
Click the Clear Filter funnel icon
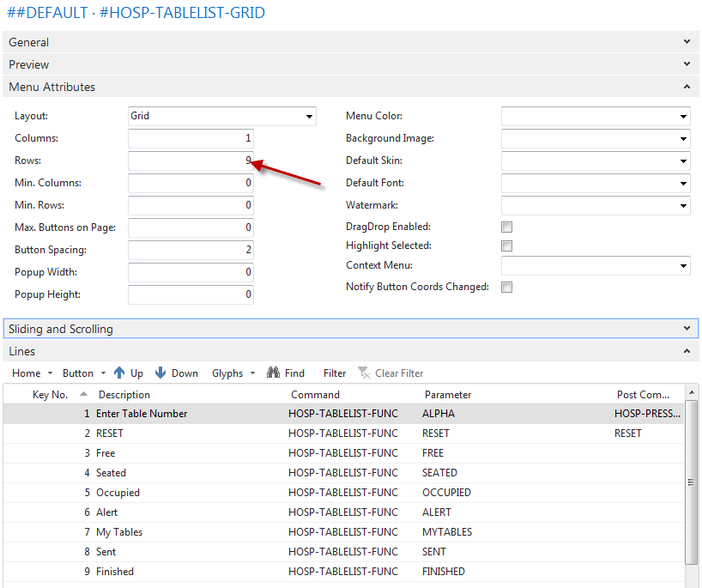click(364, 373)
